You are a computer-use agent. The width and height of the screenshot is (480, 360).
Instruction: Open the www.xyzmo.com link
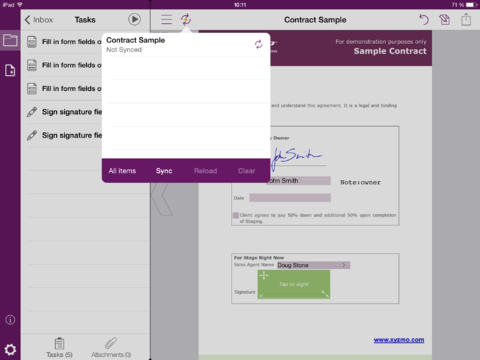399,340
